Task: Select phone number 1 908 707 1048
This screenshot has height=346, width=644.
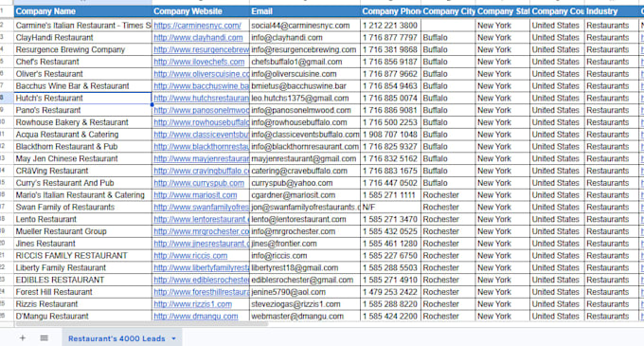Action: coord(390,135)
